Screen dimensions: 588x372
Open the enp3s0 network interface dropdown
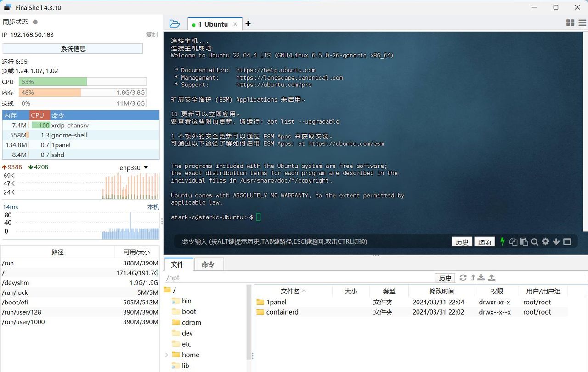click(x=134, y=167)
